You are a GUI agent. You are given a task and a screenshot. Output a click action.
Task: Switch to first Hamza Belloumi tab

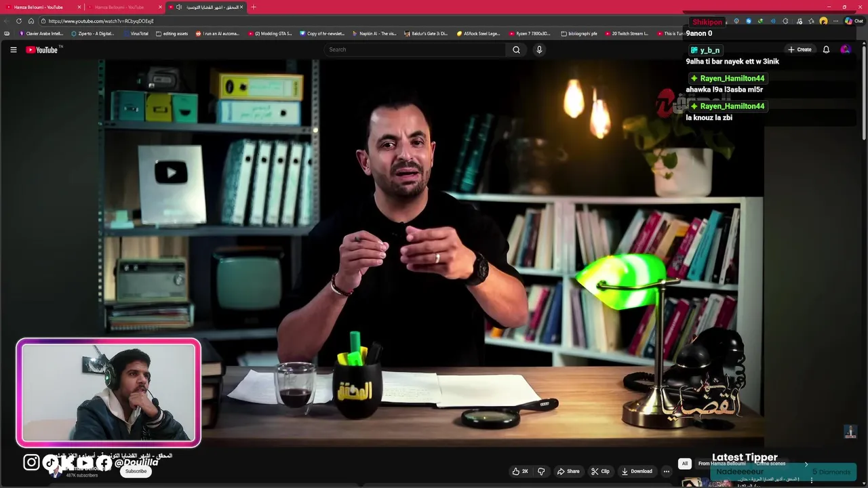[x=41, y=7]
